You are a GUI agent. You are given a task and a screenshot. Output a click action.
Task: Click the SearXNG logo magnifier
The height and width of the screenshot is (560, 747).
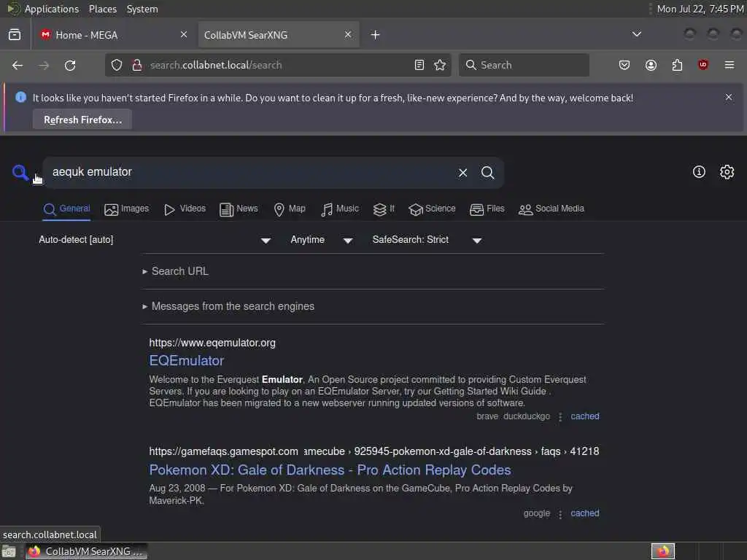[20, 172]
